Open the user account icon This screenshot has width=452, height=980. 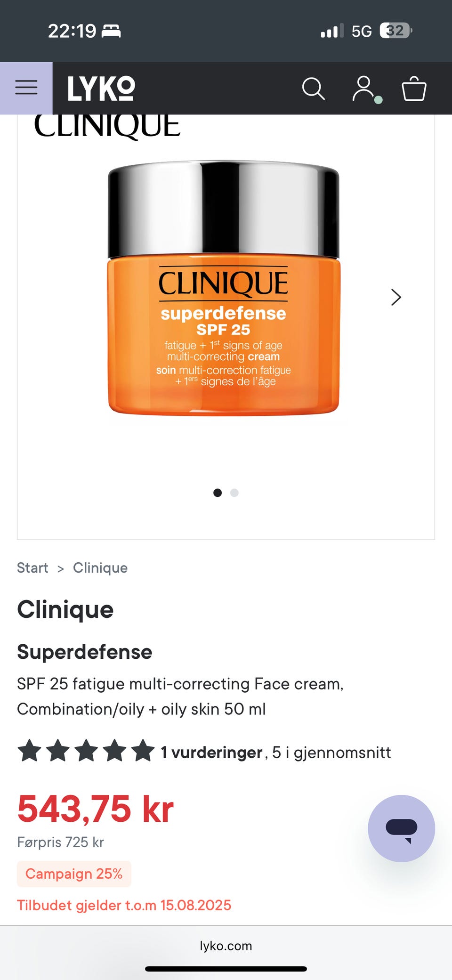pyautogui.click(x=364, y=89)
